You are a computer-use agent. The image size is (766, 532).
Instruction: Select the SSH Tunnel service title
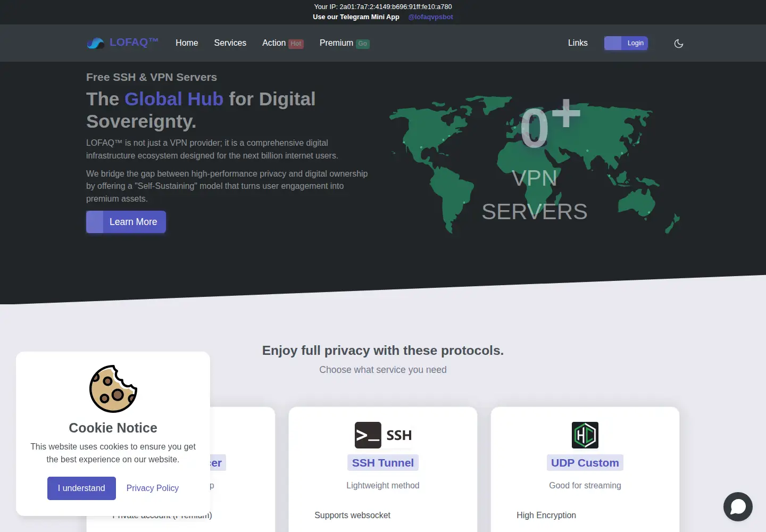[x=383, y=463]
